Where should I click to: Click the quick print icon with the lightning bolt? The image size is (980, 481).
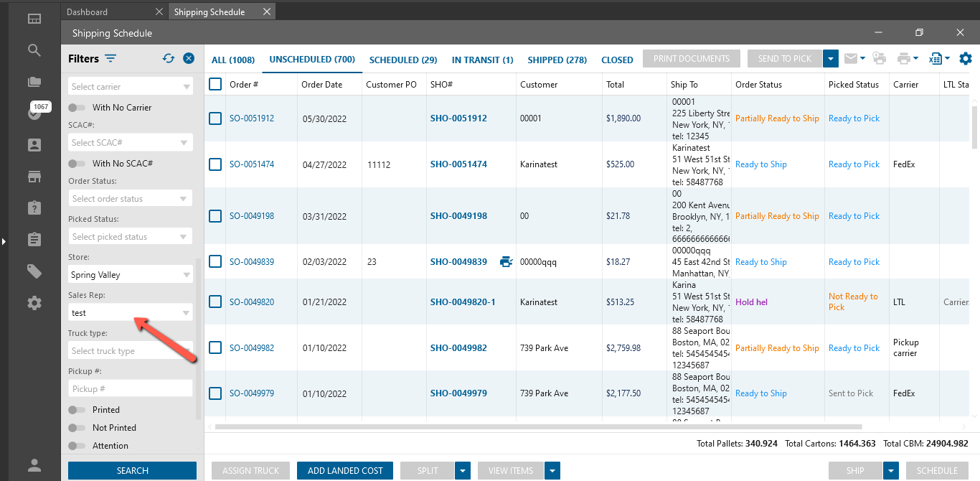coord(880,58)
